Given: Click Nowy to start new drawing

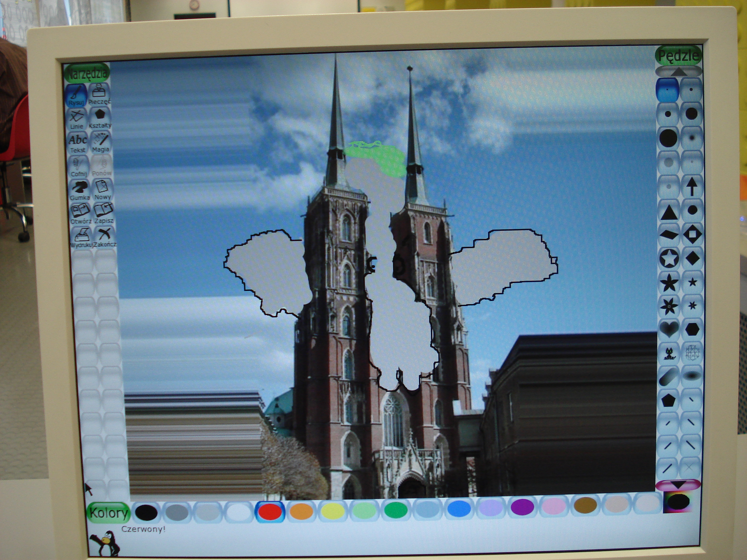Looking at the screenshot, I should (x=102, y=189).
